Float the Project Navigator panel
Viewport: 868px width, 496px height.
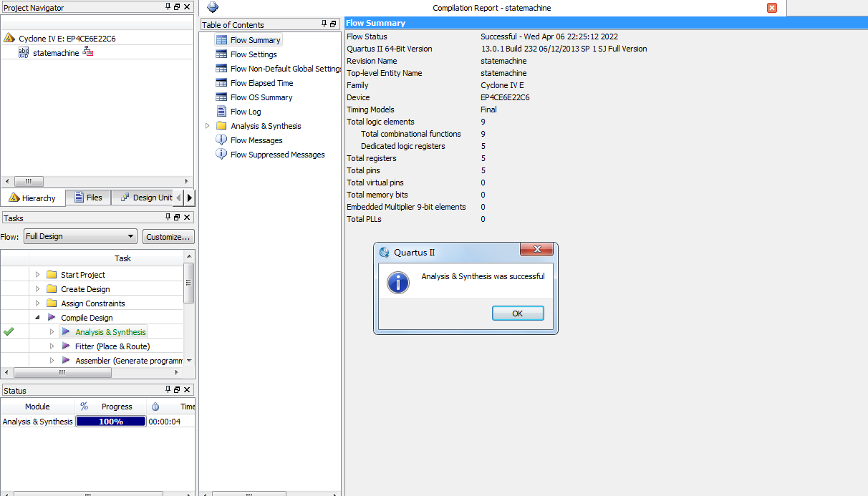pos(177,7)
